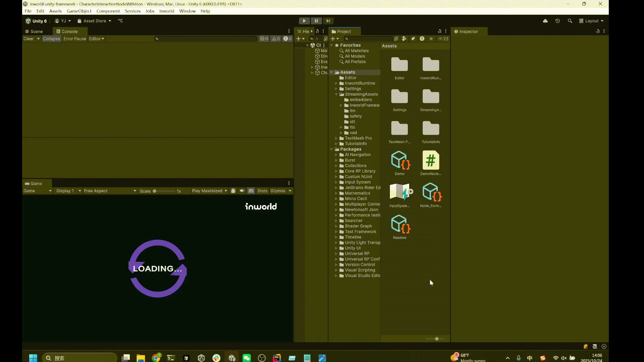The width and height of the screenshot is (644, 362).
Task: Open the Free Aspect dropdown
Action: coord(110,191)
